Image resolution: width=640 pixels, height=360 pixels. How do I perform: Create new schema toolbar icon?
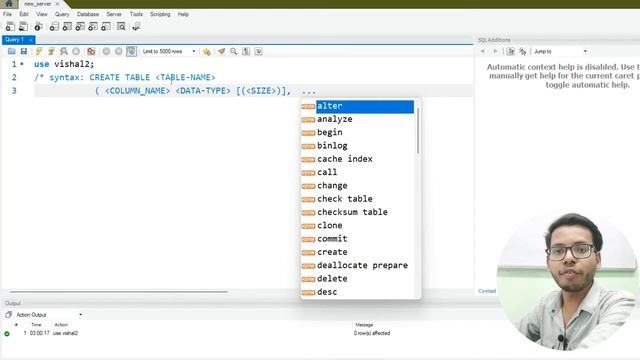[x=54, y=27]
